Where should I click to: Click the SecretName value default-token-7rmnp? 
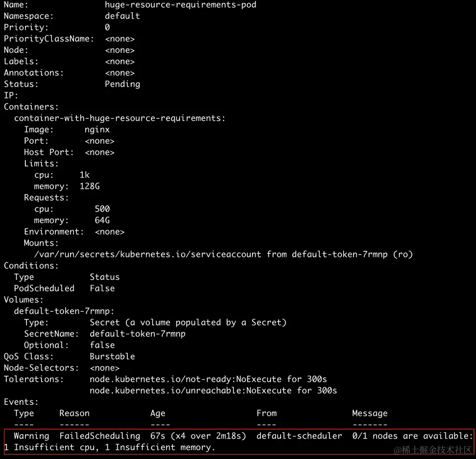tap(138, 334)
